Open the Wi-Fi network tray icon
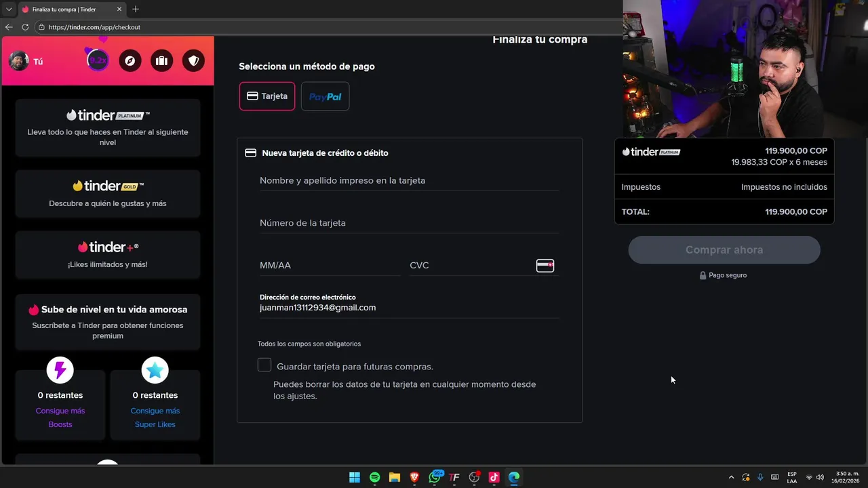The height and width of the screenshot is (488, 868). coord(808,477)
